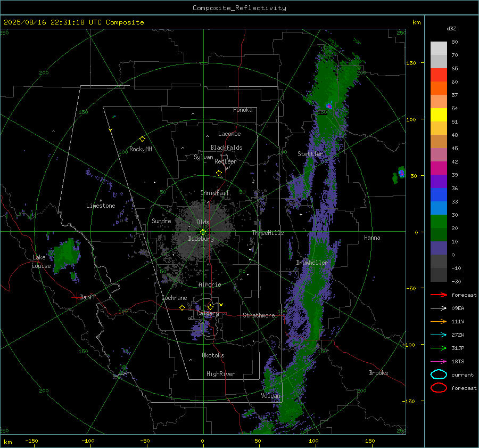Click the Hanna label
The width and height of the screenshot is (479, 448).
coord(372,238)
